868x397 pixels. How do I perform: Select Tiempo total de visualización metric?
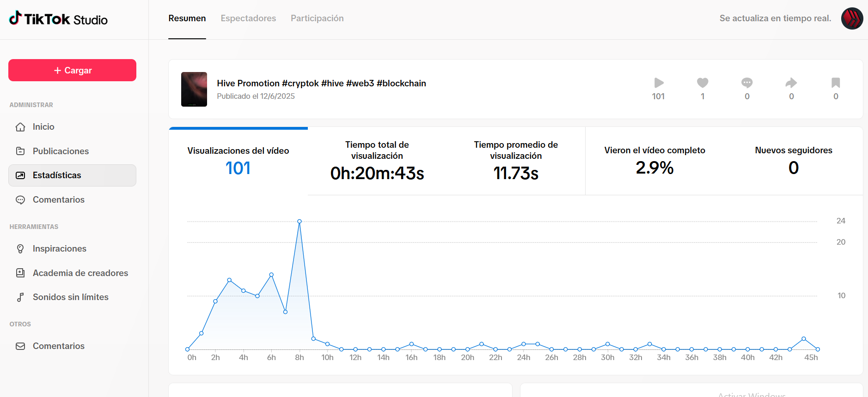point(377,161)
